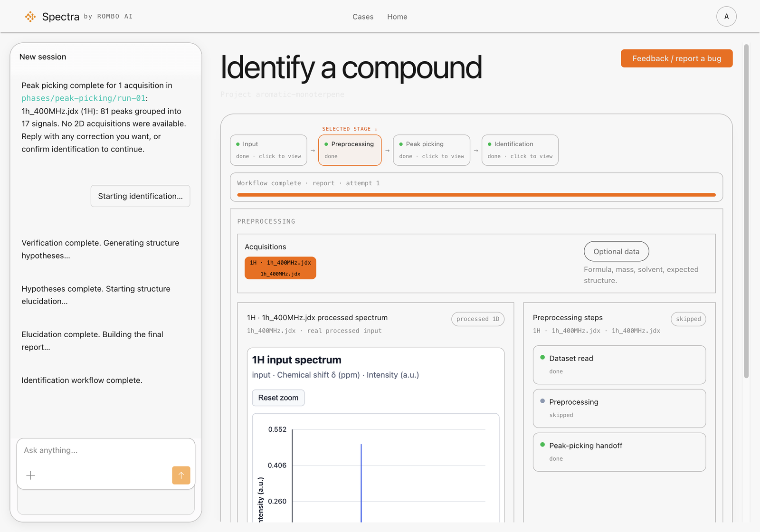Focus the Ask anything chat input
This screenshot has width=760, height=532.
106,450
